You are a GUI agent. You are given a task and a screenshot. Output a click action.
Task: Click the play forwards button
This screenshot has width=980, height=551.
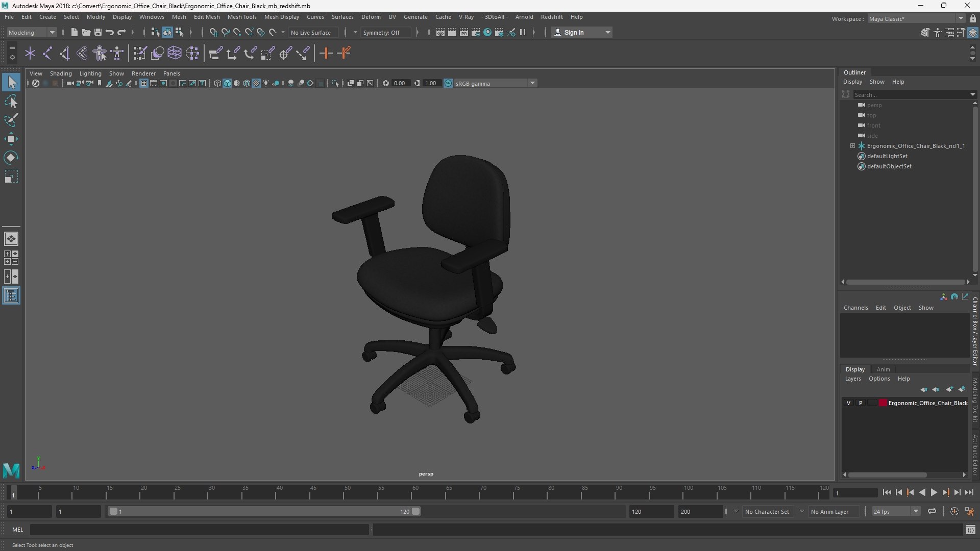point(934,492)
